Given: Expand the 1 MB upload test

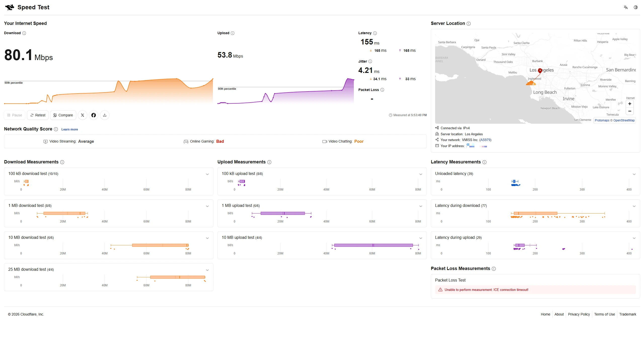Looking at the screenshot, I should [421, 206].
